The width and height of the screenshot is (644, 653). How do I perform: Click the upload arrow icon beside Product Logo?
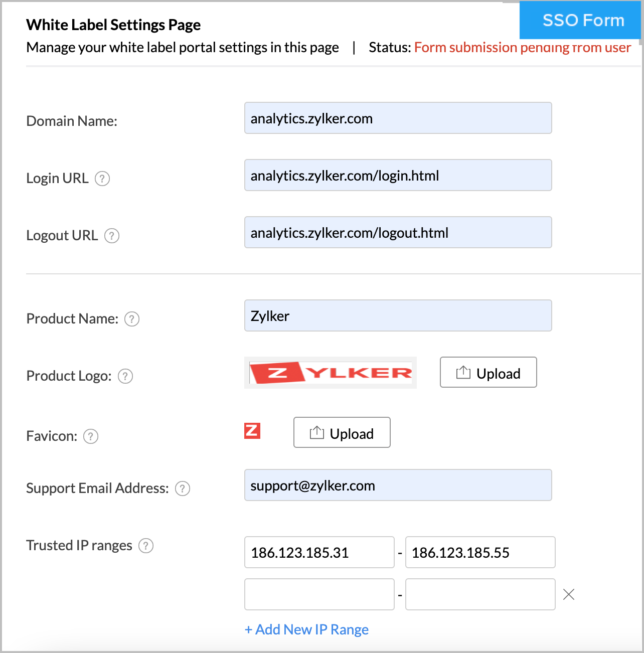click(462, 372)
